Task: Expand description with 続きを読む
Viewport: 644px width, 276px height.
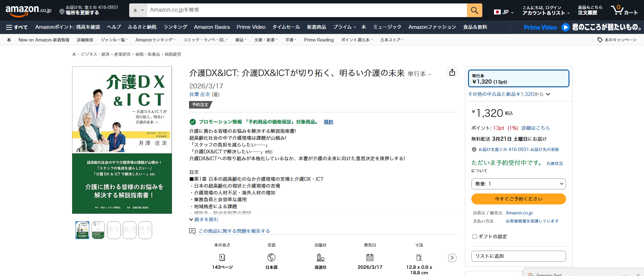Action: pyautogui.click(x=204, y=219)
